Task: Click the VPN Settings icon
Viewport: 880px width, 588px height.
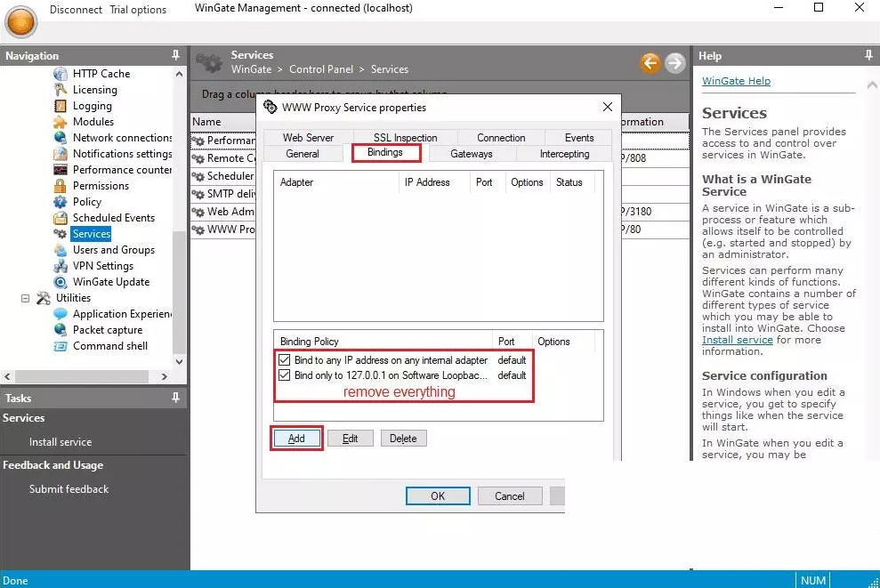Action: pyautogui.click(x=61, y=266)
